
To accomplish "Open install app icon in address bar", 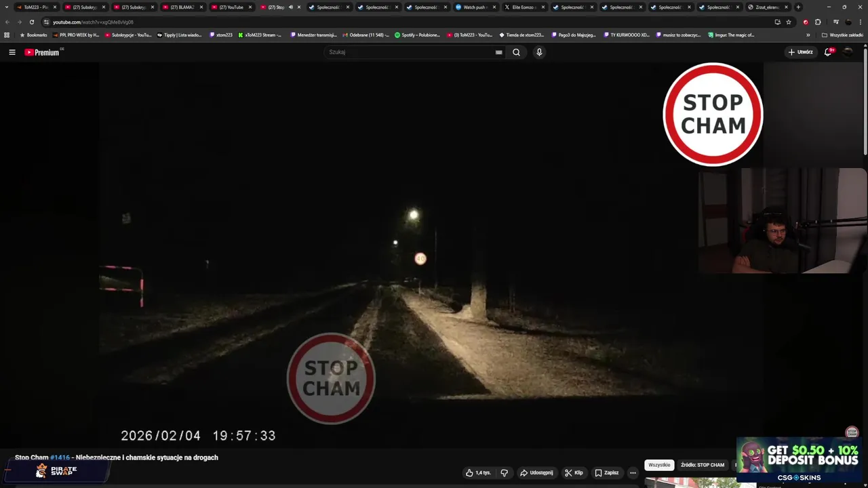I will 777,22.
